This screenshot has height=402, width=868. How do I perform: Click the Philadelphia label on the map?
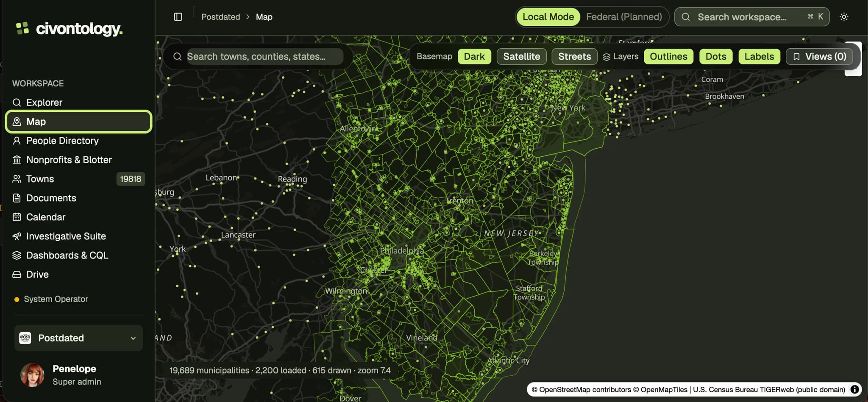point(402,251)
